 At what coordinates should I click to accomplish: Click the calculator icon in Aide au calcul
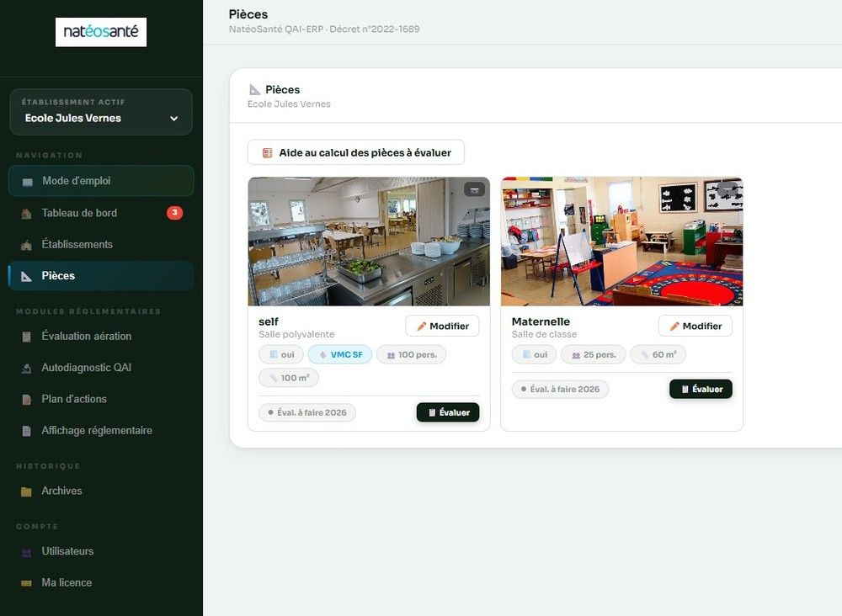(x=267, y=153)
